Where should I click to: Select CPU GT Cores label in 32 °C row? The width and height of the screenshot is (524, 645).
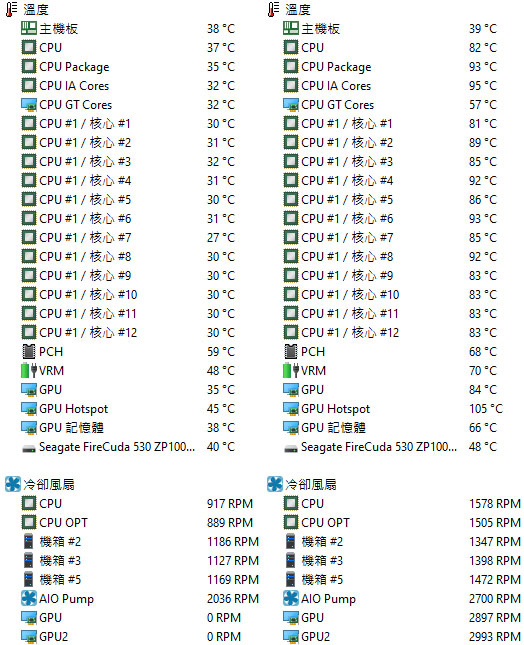(76, 104)
